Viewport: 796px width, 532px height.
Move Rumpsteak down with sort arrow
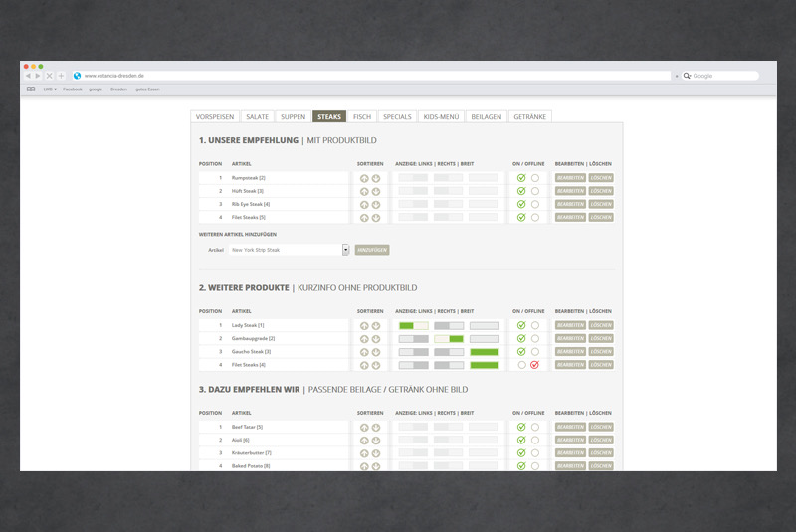[376, 179]
